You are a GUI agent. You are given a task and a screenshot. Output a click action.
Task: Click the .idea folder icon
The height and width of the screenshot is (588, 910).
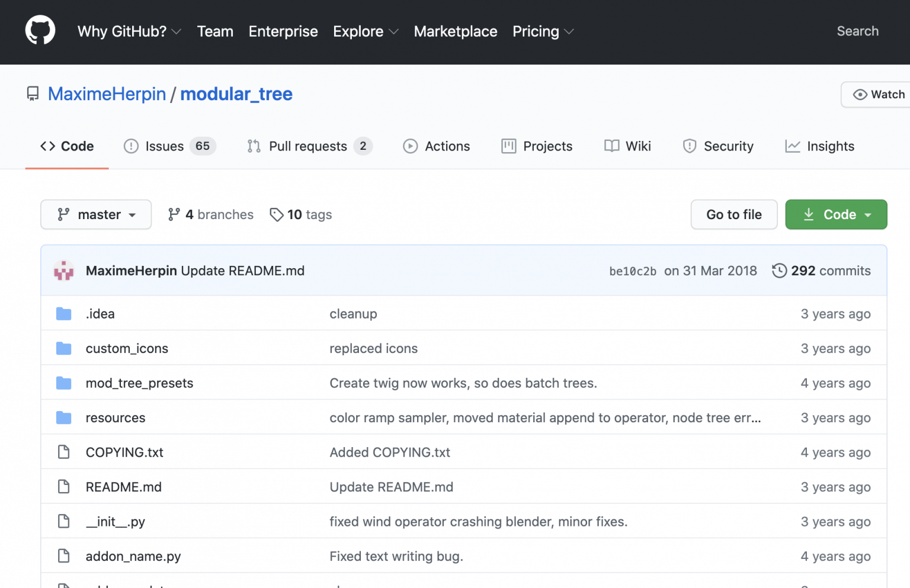pos(64,314)
